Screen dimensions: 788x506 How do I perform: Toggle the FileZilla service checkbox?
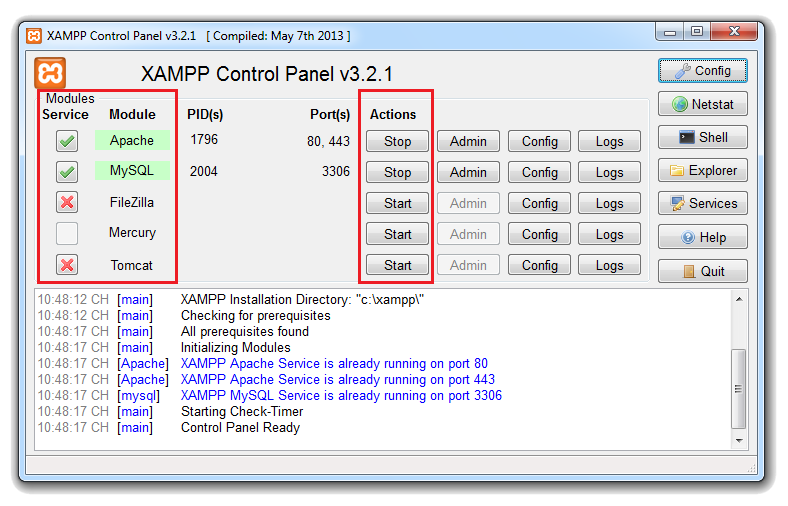tap(67, 203)
